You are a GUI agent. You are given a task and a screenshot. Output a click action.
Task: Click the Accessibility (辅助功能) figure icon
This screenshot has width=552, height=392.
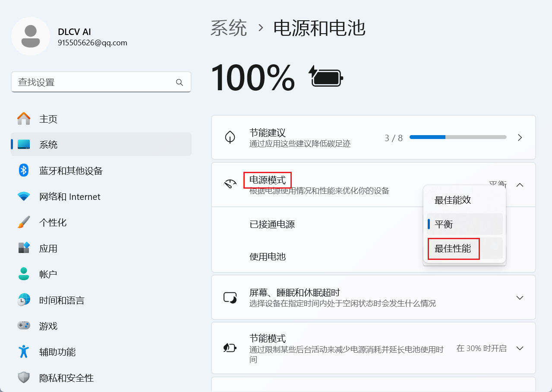24,352
